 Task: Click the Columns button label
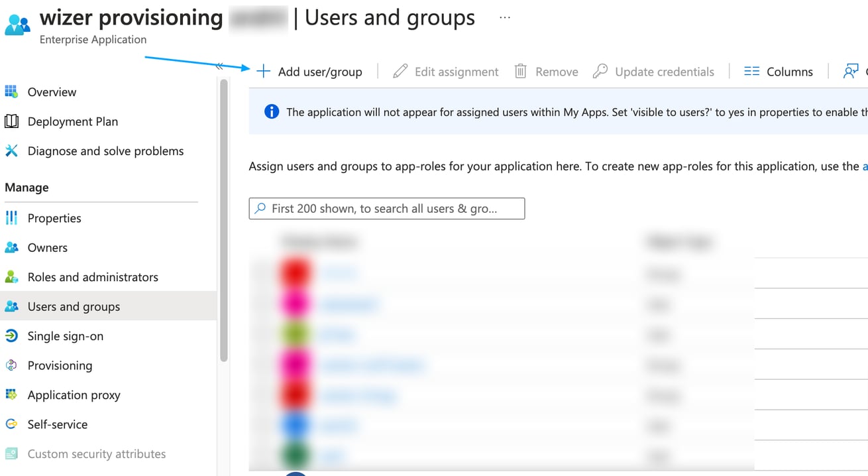[x=790, y=72]
